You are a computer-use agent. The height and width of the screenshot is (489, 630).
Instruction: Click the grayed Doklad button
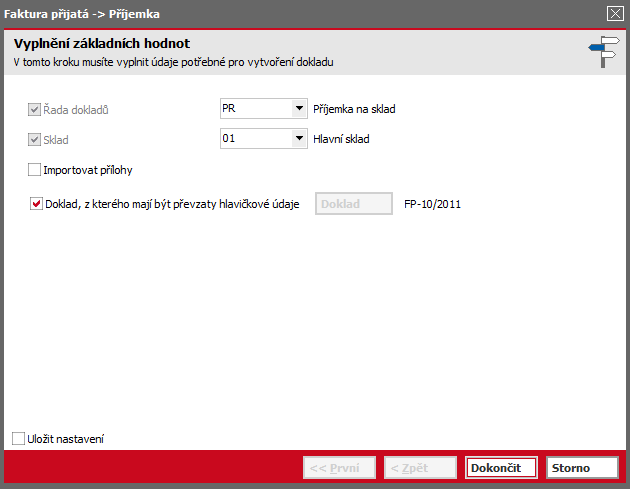point(354,204)
